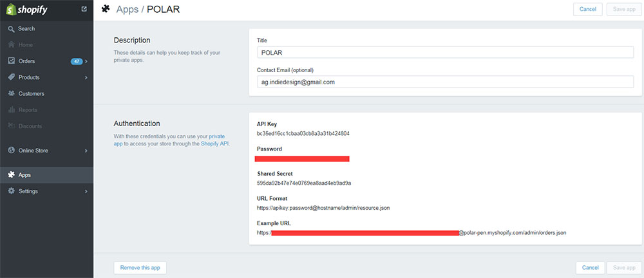Click the Customers people icon
Screen dimensions: 644x278
pos(11,93)
